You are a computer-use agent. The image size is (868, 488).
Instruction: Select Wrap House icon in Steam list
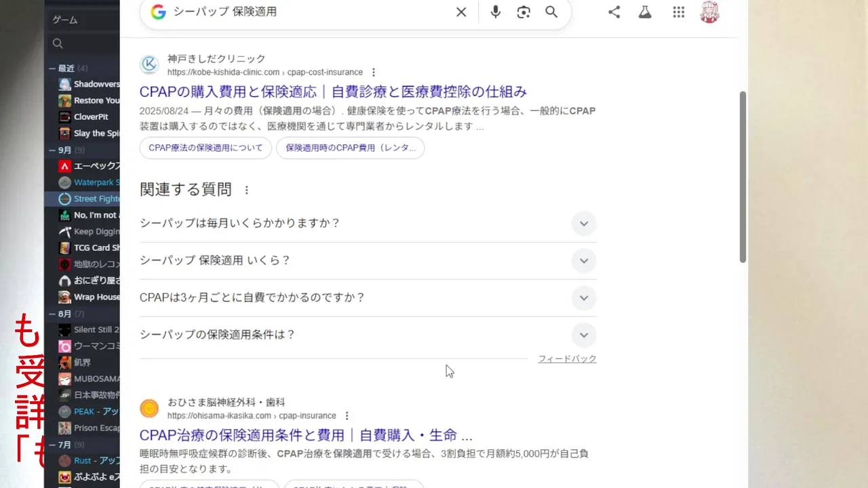[64, 297]
